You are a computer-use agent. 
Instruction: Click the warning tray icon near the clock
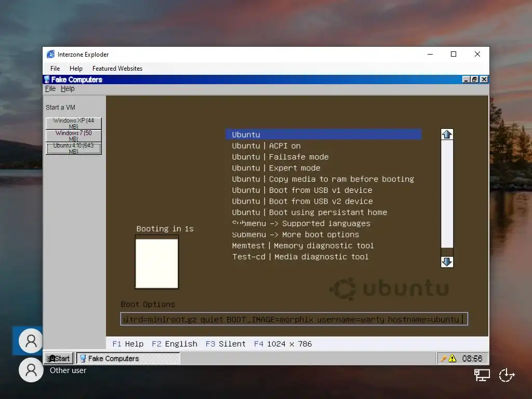click(453, 358)
